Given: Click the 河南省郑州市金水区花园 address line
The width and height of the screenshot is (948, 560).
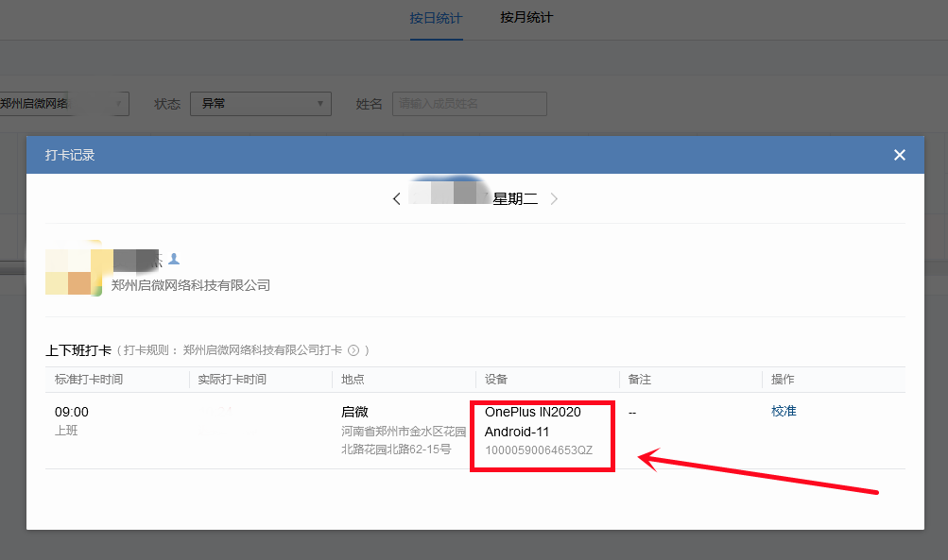Looking at the screenshot, I should point(404,432).
